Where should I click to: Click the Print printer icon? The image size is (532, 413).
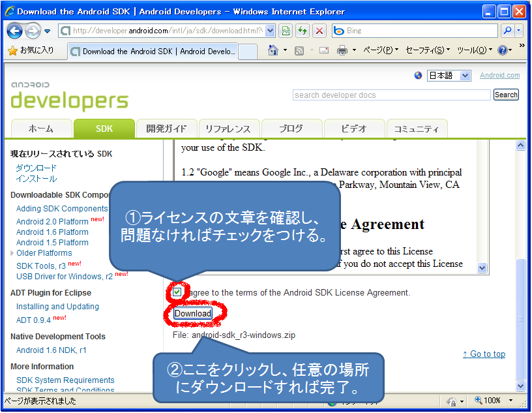[342, 51]
